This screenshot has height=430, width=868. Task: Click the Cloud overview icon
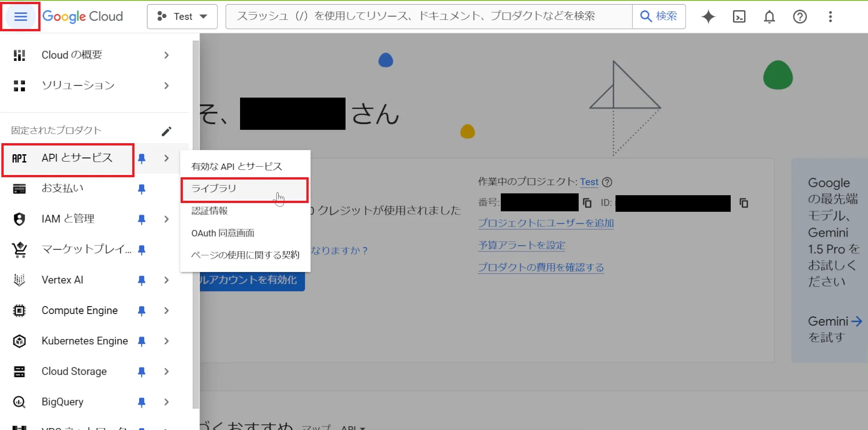19,55
